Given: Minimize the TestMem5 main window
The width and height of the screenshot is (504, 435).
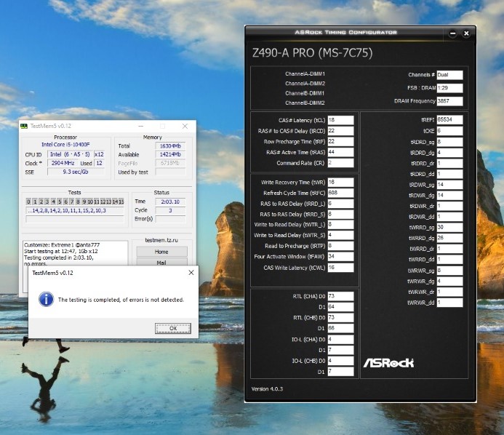Looking at the screenshot, I should (x=141, y=126).
